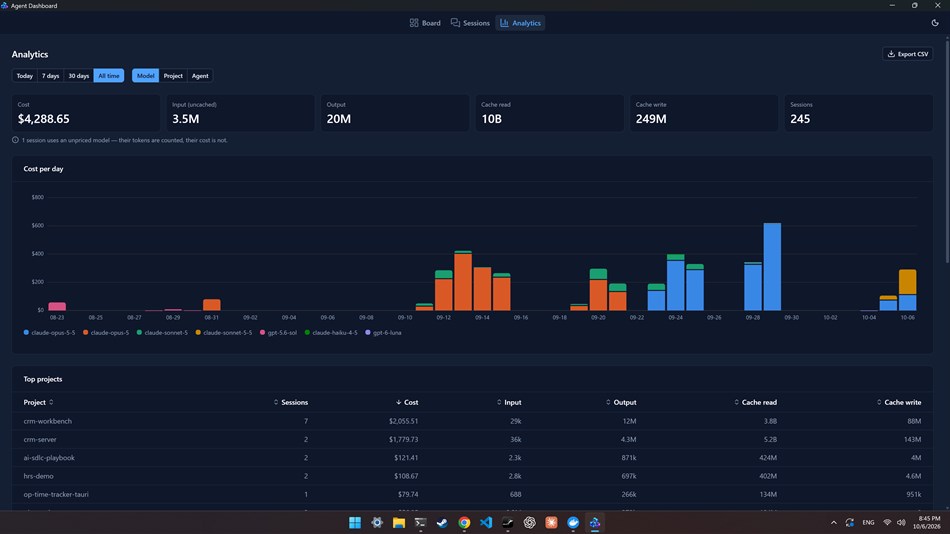This screenshot has width=950, height=534.
Task: Click the Cache read 10B card
Action: click(550, 113)
